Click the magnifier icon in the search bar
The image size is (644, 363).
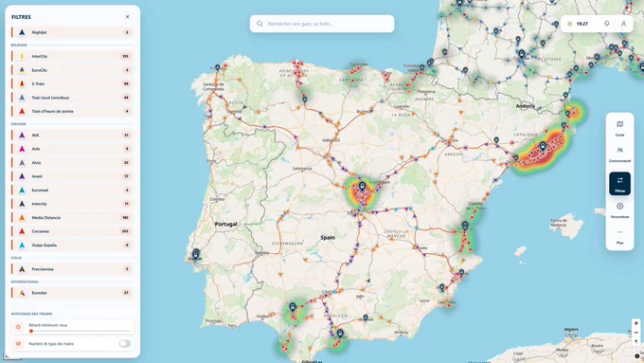[x=260, y=24]
